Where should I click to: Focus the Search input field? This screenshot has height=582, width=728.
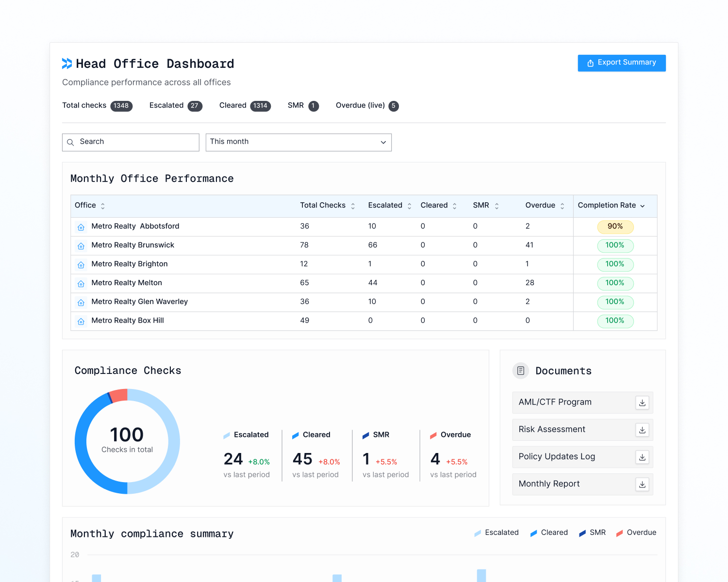[x=131, y=142]
